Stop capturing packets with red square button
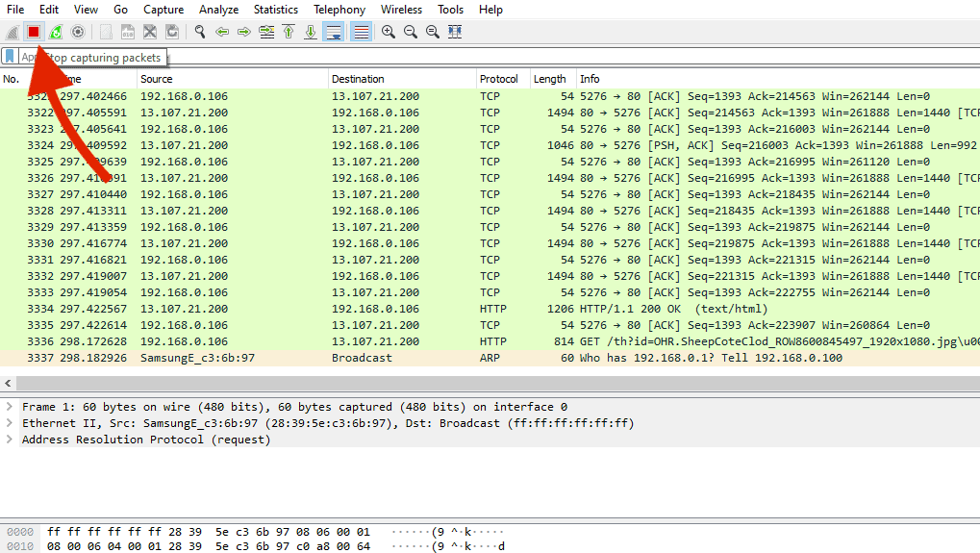This screenshot has height=553, width=980. (34, 32)
